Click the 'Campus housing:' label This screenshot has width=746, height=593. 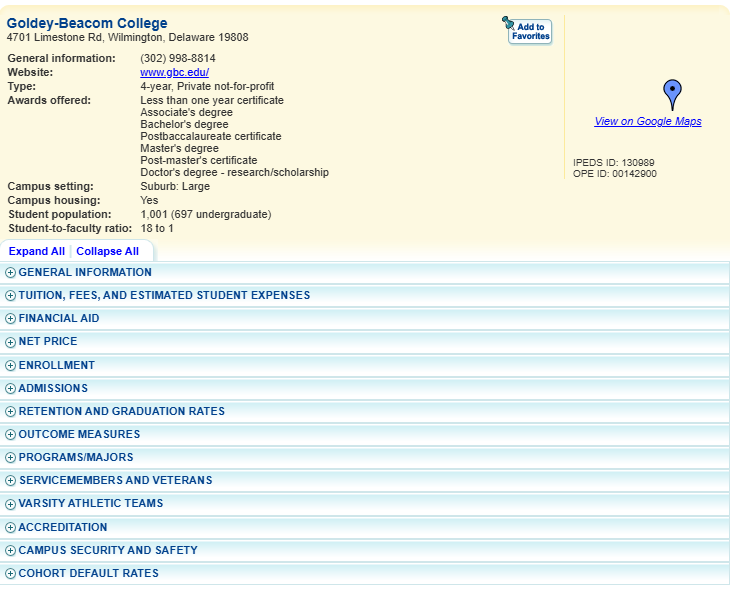pyautogui.click(x=54, y=200)
